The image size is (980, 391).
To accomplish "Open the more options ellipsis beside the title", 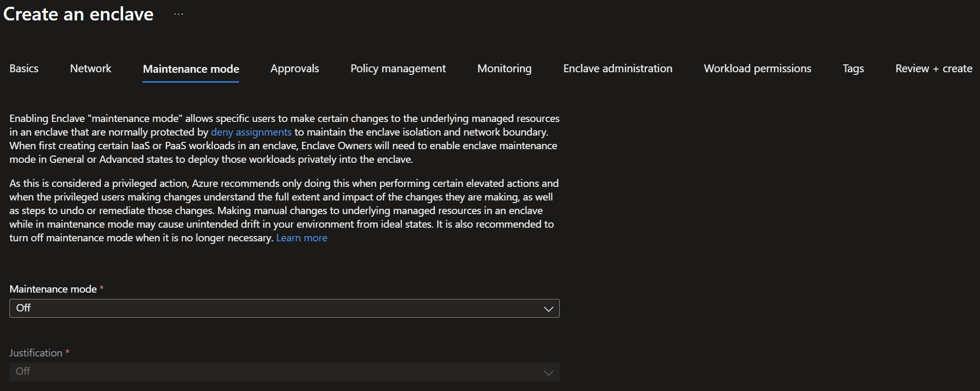I will tap(179, 14).
